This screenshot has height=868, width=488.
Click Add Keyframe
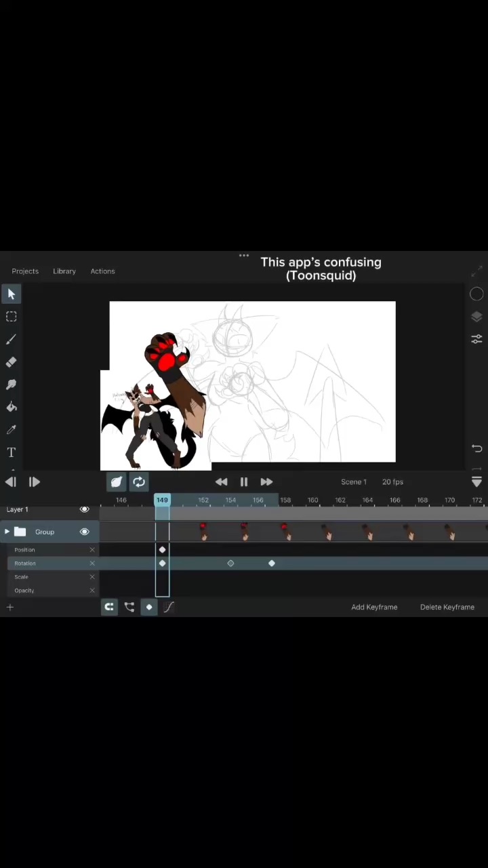pyautogui.click(x=374, y=607)
